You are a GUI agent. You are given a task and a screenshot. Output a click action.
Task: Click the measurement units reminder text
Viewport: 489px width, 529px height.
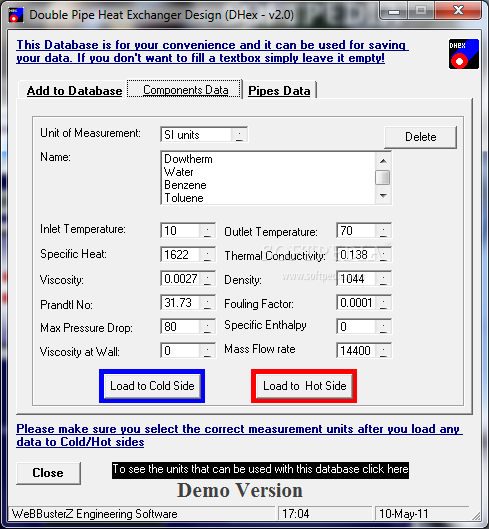click(239, 436)
